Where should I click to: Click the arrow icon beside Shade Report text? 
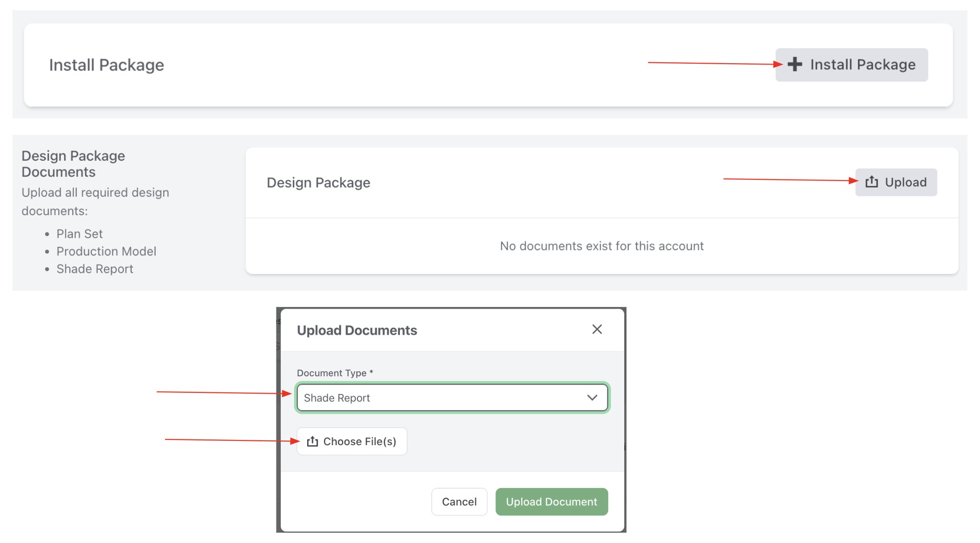click(x=592, y=398)
